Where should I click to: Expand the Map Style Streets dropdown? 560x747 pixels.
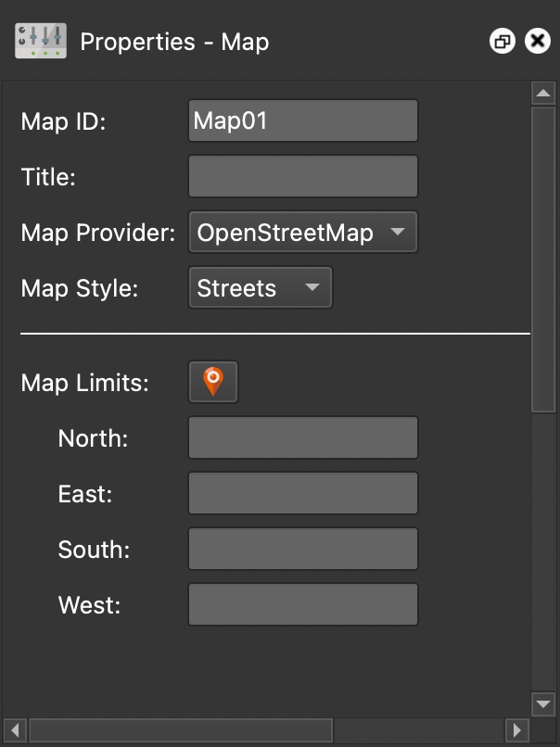tap(260, 288)
